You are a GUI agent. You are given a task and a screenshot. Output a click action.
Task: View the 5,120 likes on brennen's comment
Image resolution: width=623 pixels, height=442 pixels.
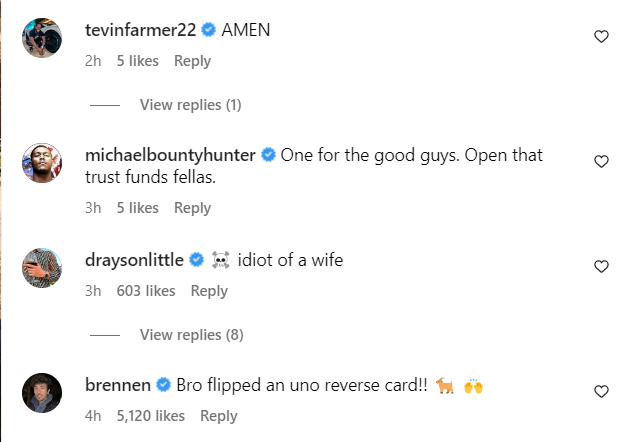coord(151,416)
